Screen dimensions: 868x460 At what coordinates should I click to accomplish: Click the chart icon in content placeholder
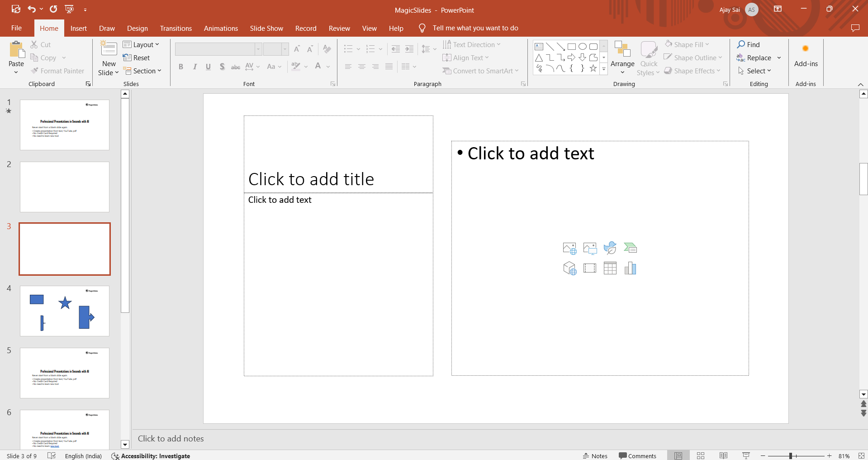[630, 268]
